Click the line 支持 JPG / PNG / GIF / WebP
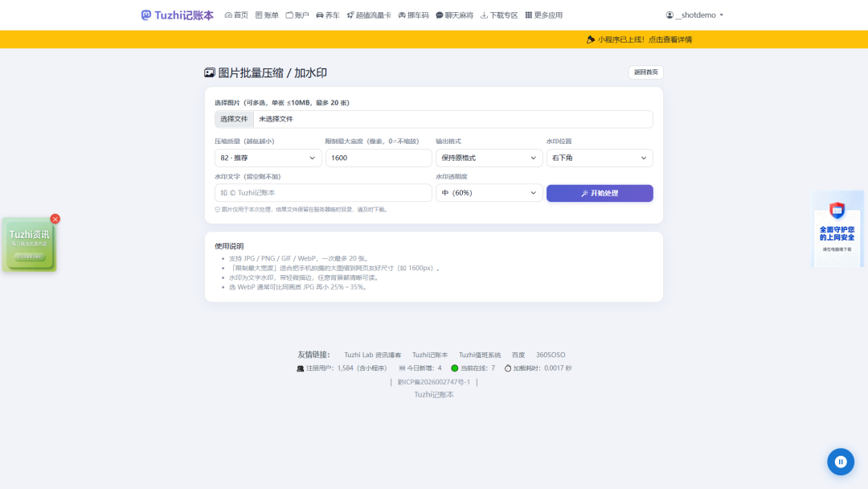Screen dimensions: 868x489 click(300, 259)
